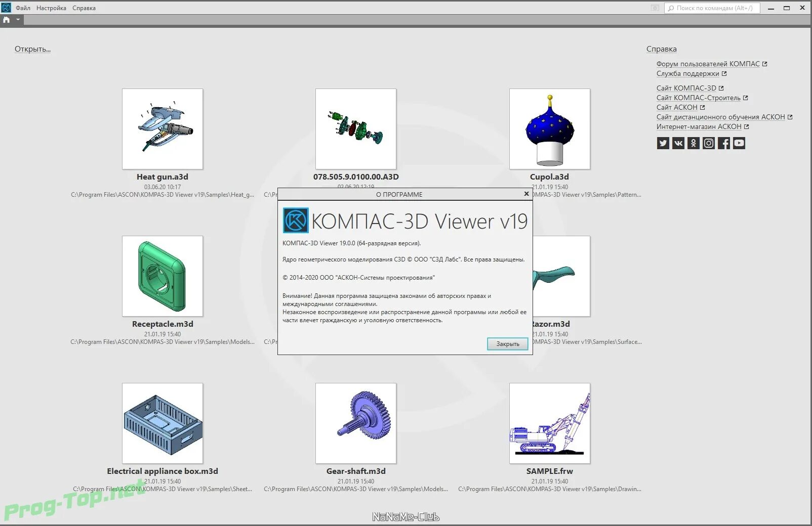Open the 078.505.9.0100.00.A3D thumbnail
This screenshot has height=526, width=812.
coord(356,129)
